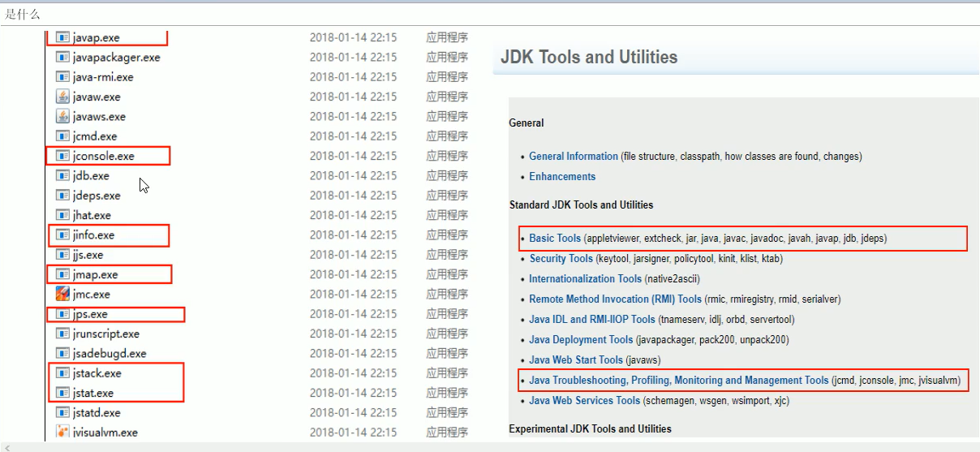980x452 pixels.
Task: Select the jrunscript.exe file name
Action: click(x=106, y=334)
